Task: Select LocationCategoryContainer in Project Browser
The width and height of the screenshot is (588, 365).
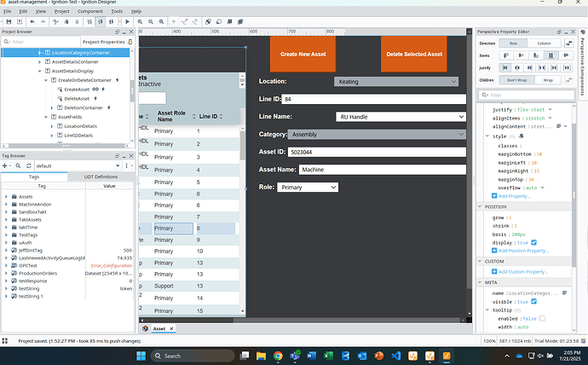Action: pos(81,53)
